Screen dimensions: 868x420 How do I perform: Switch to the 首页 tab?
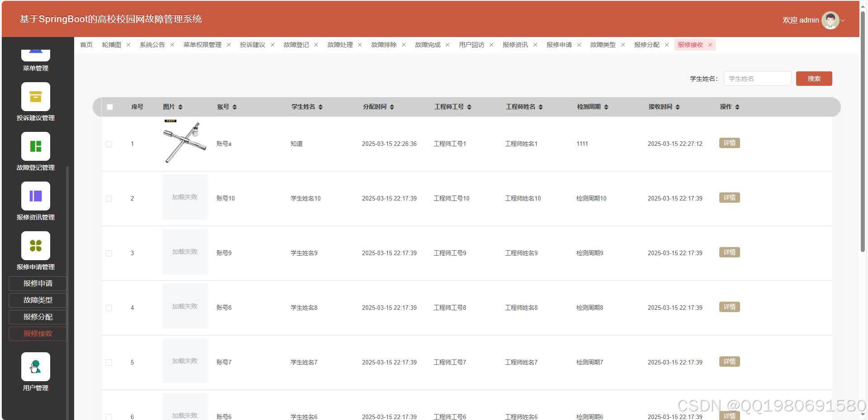(x=86, y=45)
